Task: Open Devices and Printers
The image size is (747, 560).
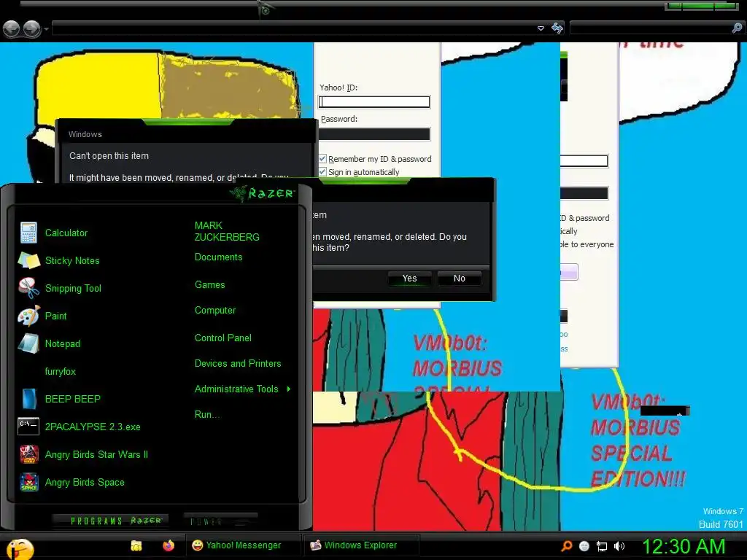Action: [238, 363]
